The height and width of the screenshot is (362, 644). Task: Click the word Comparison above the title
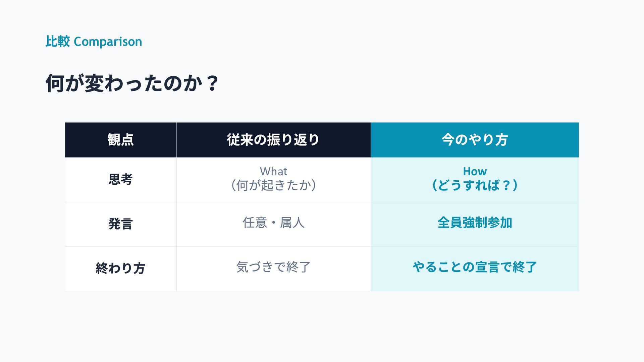(108, 42)
